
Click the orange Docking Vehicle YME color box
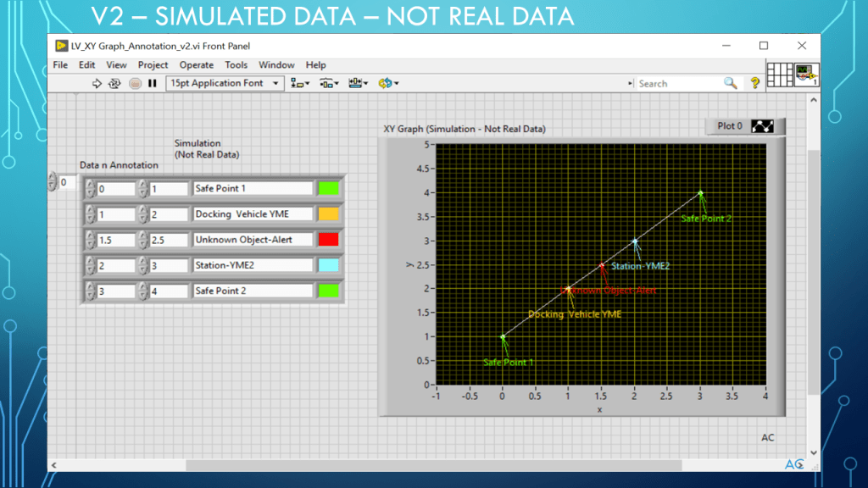click(x=328, y=214)
